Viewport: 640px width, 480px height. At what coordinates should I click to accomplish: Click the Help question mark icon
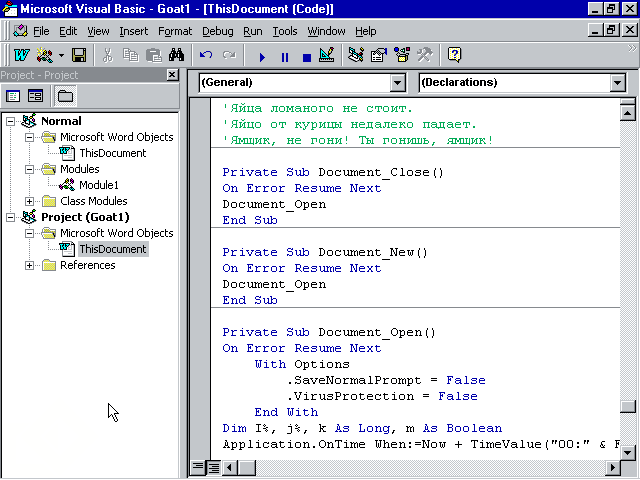coord(454,55)
